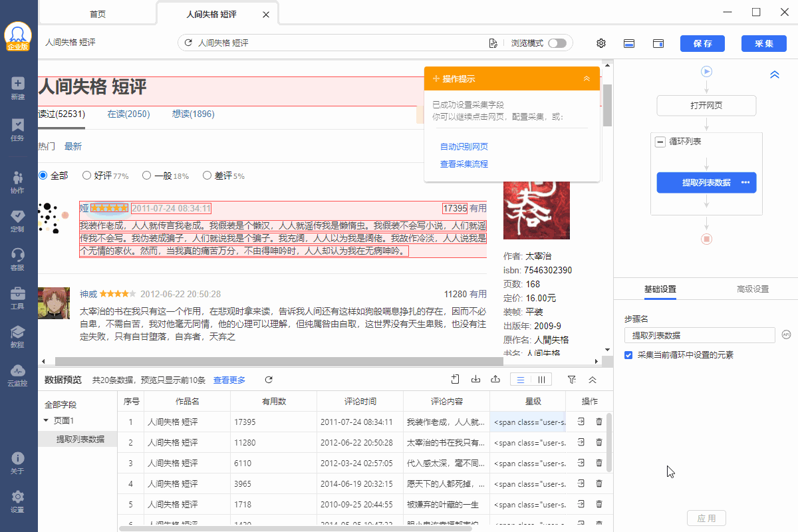Select the 好评 radio button
The height and width of the screenshot is (532, 798).
click(x=86, y=176)
